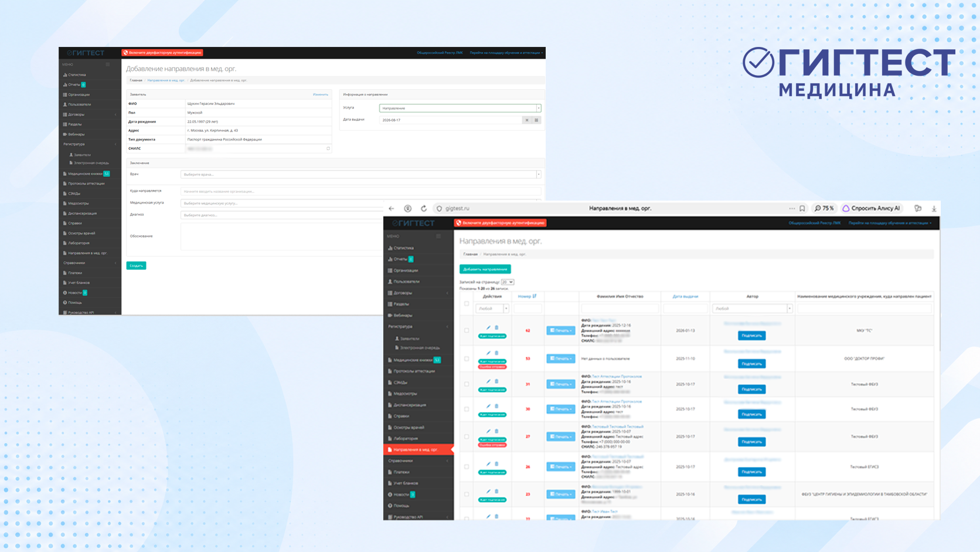The height and width of the screenshot is (552, 980).
Task: Open Медосмотры in the referrals list sidebar
Action: (x=418, y=394)
